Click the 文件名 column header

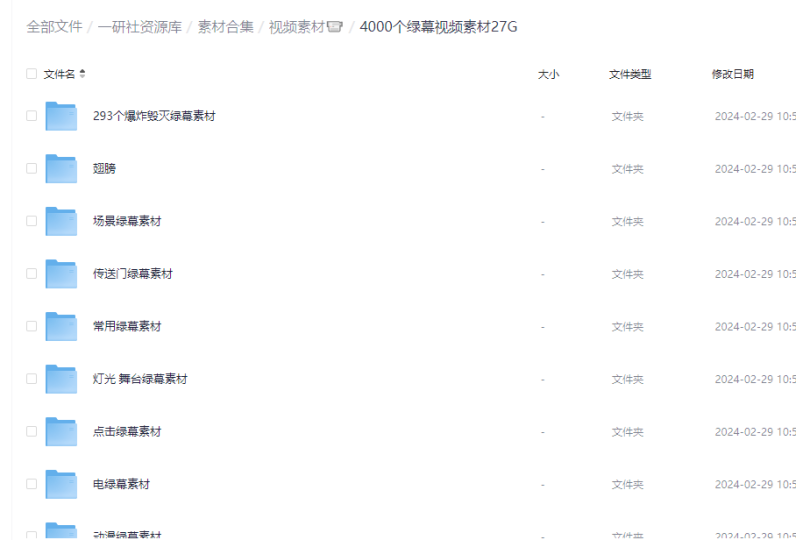click(59, 74)
